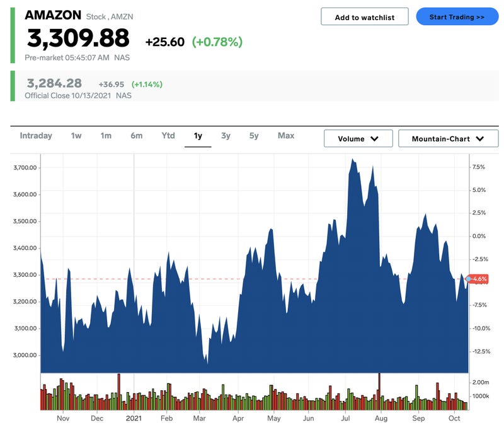Click the AMAZON stock title
The width and height of the screenshot is (504, 433).
pyautogui.click(x=53, y=15)
